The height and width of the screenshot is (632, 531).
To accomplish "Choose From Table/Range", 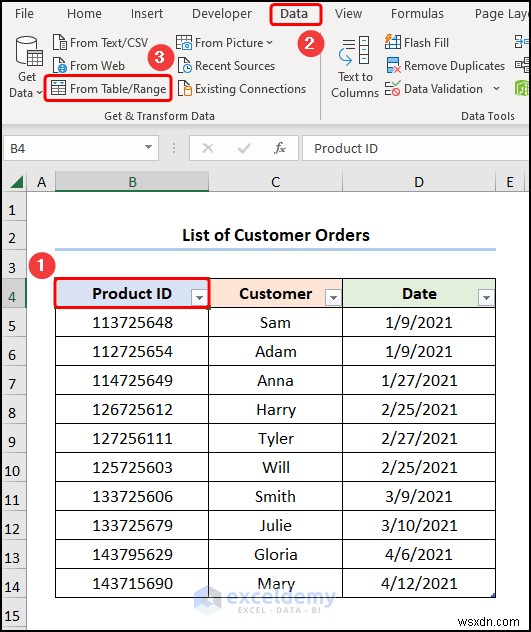I will [x=108, y=88].
